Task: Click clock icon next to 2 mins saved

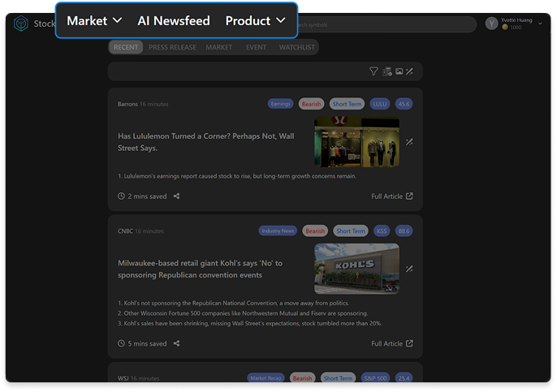Action: [121, 196]
